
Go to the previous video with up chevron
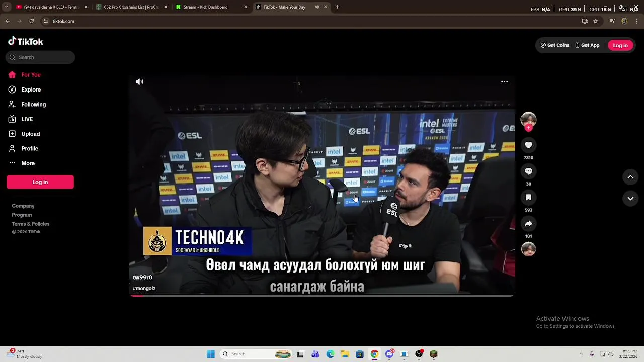click(630, 177)
